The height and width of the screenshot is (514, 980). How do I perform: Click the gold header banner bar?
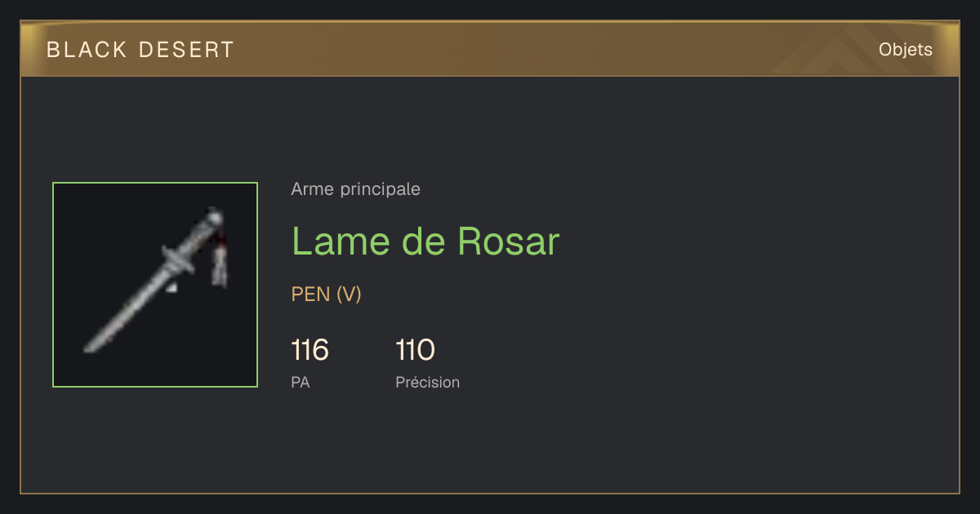490,49
